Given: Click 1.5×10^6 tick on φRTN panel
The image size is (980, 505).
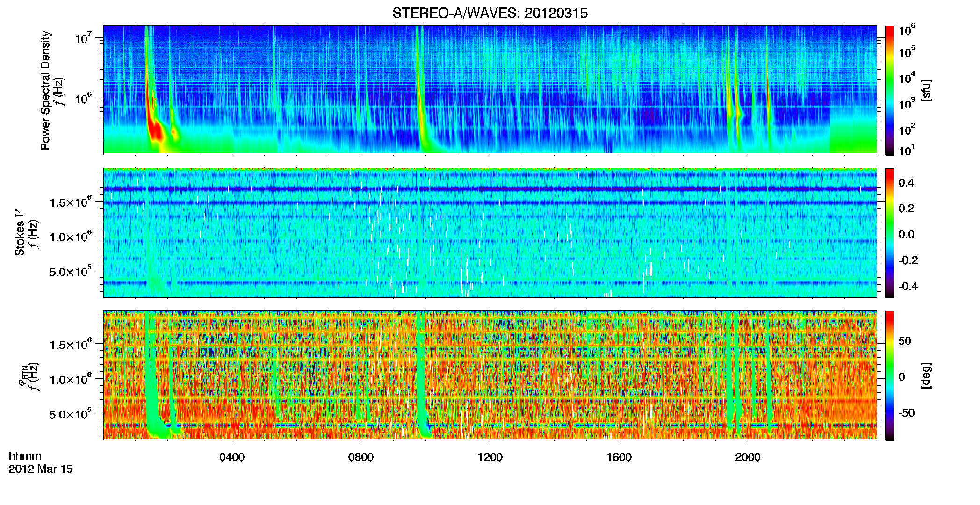Looking at the screenshot, I should pos(71,345).
